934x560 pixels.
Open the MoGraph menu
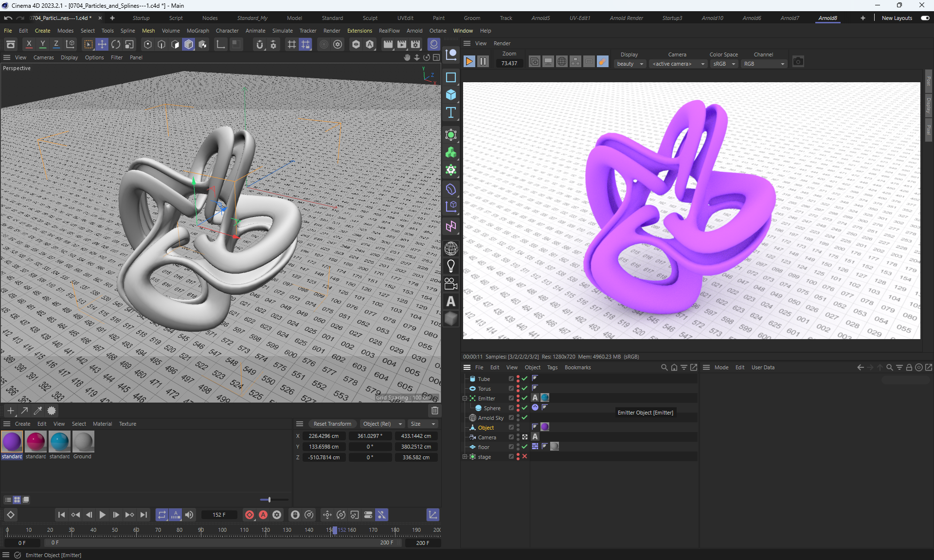coord(198,31)
